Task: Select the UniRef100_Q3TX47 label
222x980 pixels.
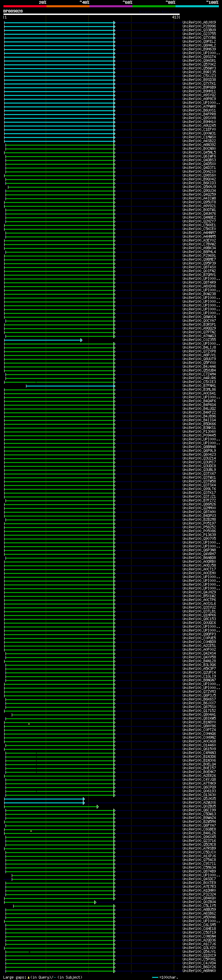Action: coord(199,473)
